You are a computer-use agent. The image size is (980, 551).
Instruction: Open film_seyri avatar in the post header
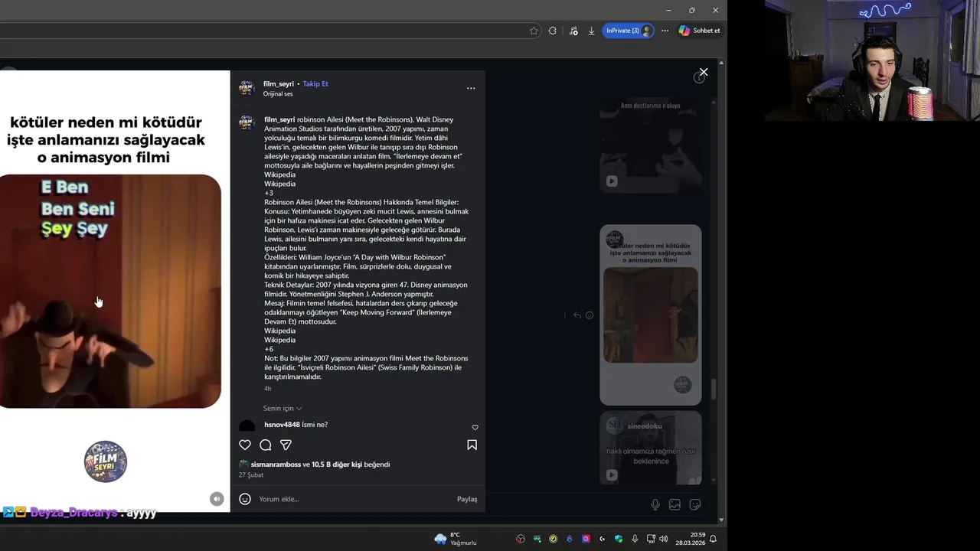tap(247, 88)
